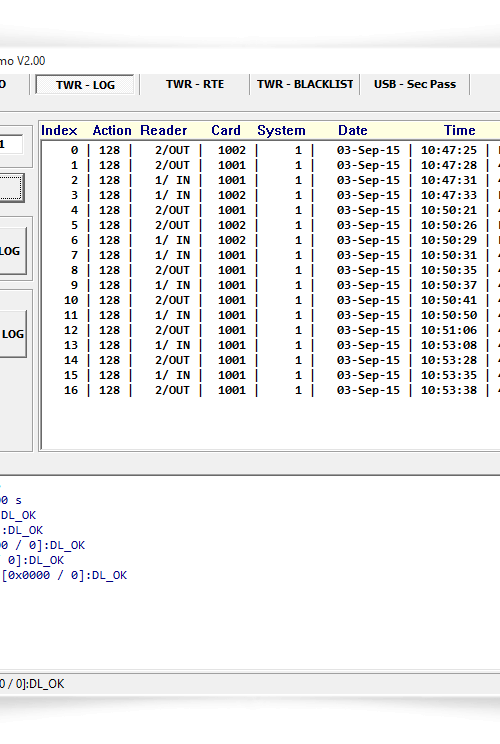Select log row with time 10:50:50

271,316
